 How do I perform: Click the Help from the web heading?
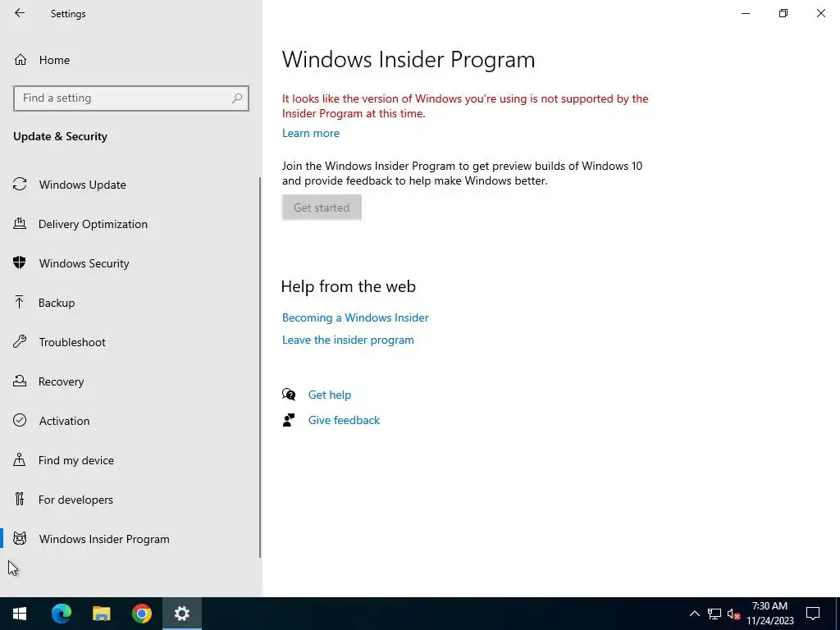pyautogui.click(x=348, y=286)
